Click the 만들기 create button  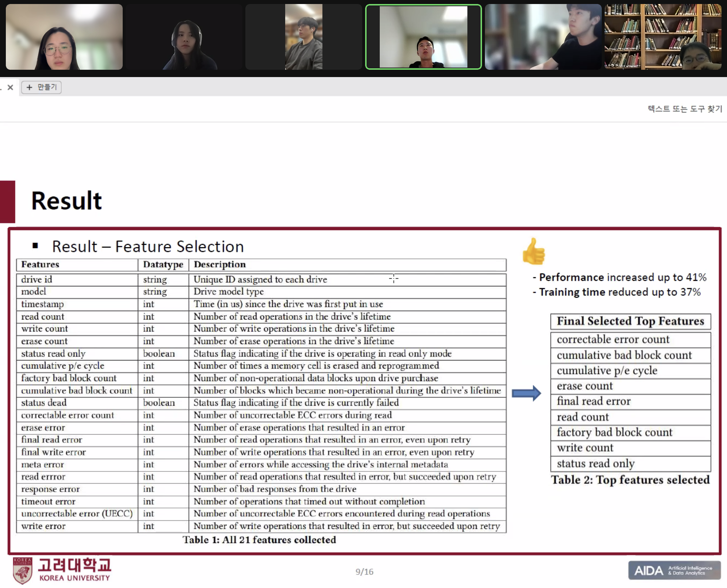[47, 87]
